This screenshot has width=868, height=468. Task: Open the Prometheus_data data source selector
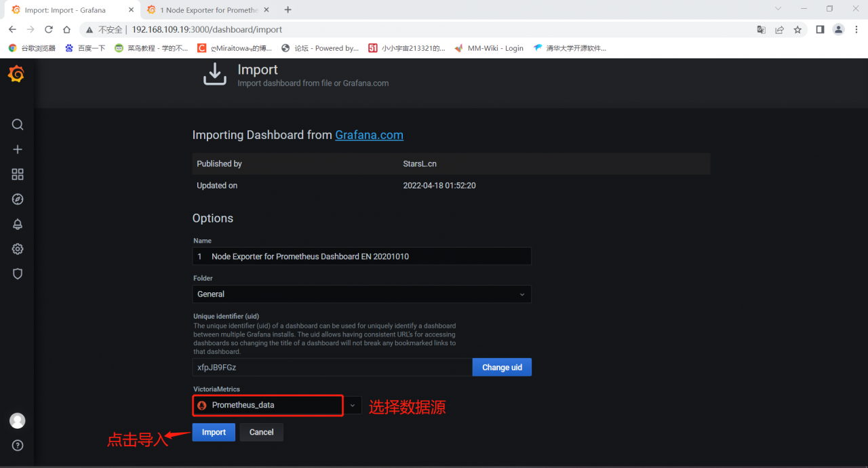click(268, 405)
